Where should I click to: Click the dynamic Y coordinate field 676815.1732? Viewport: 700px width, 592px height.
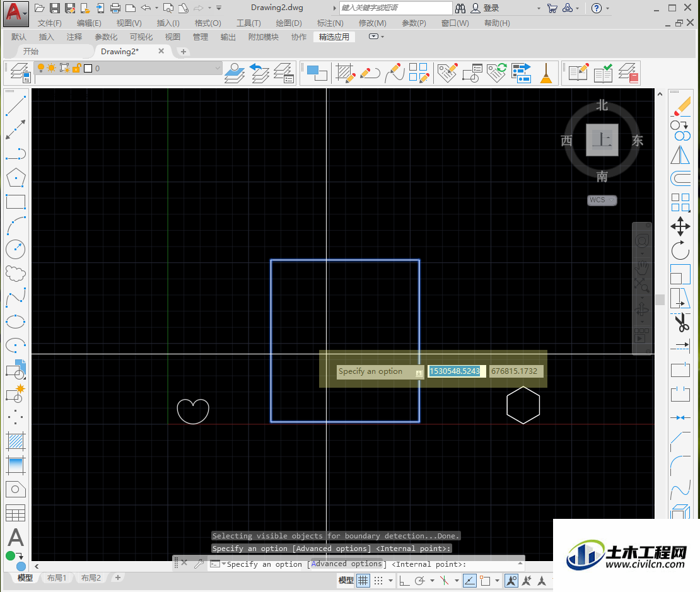[x=516, y=371]
